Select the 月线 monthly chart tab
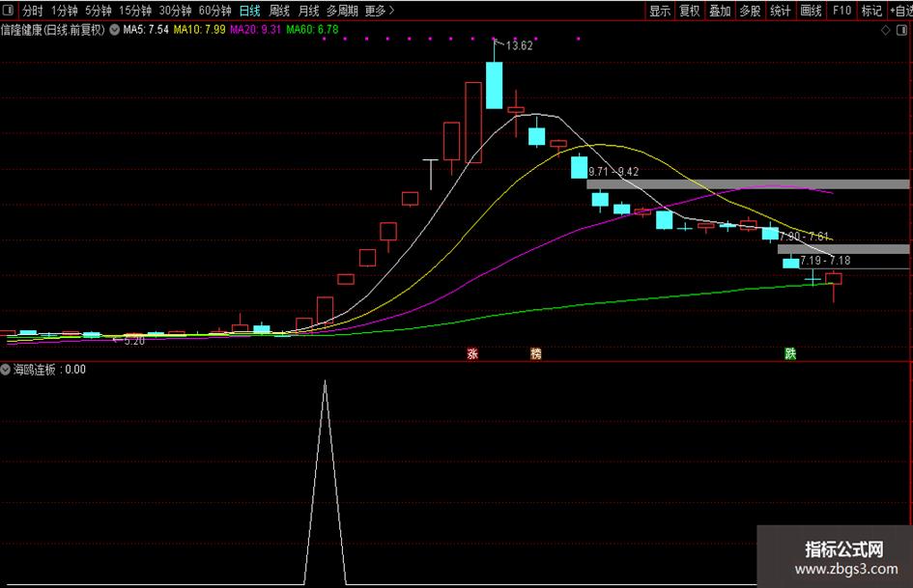Viewport: 913px width, 588px height. [x=308, y=11]
